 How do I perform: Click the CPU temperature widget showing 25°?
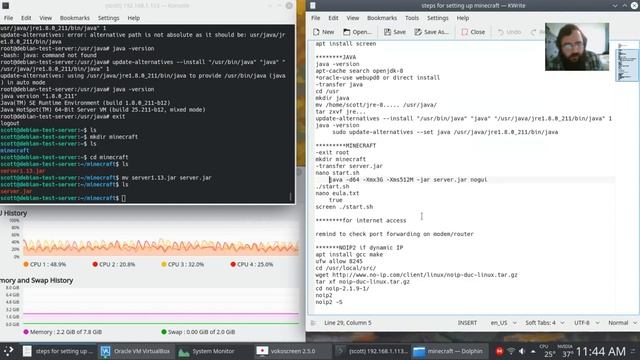[x=547, y=352]
